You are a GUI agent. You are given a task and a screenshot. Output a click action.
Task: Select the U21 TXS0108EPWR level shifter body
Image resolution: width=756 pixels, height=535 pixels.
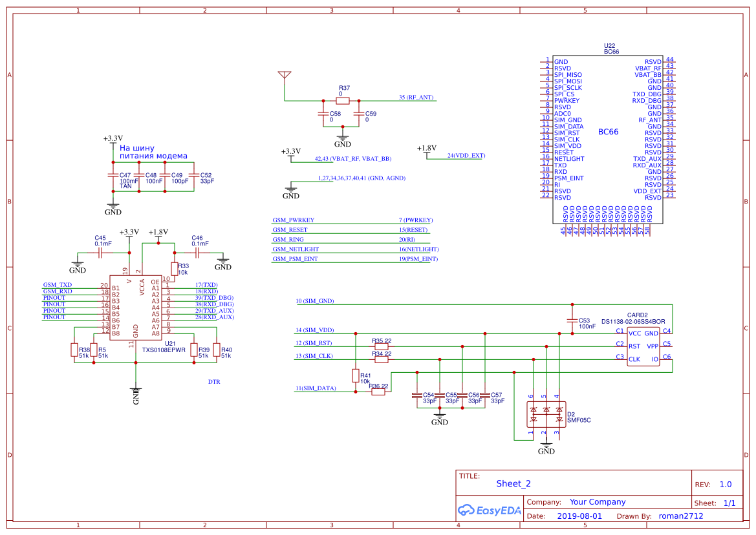click(135, 308)
